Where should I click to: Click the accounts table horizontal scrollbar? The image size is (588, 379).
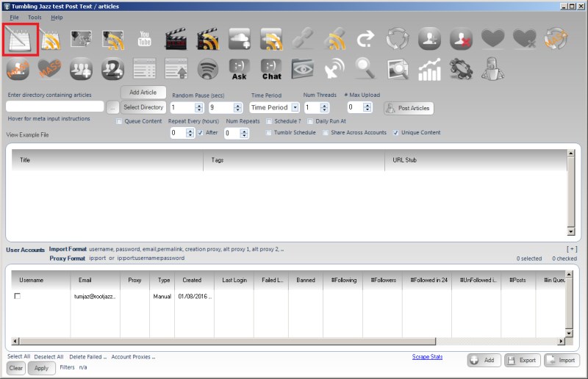pos(288,341)
